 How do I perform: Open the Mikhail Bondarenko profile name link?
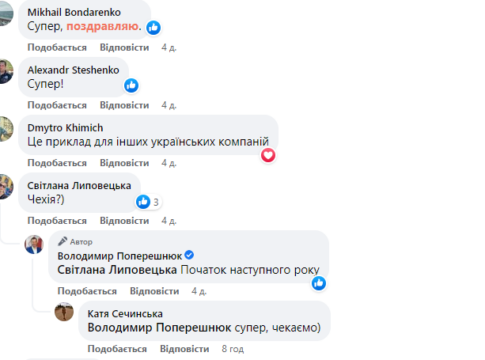(74, 12)
